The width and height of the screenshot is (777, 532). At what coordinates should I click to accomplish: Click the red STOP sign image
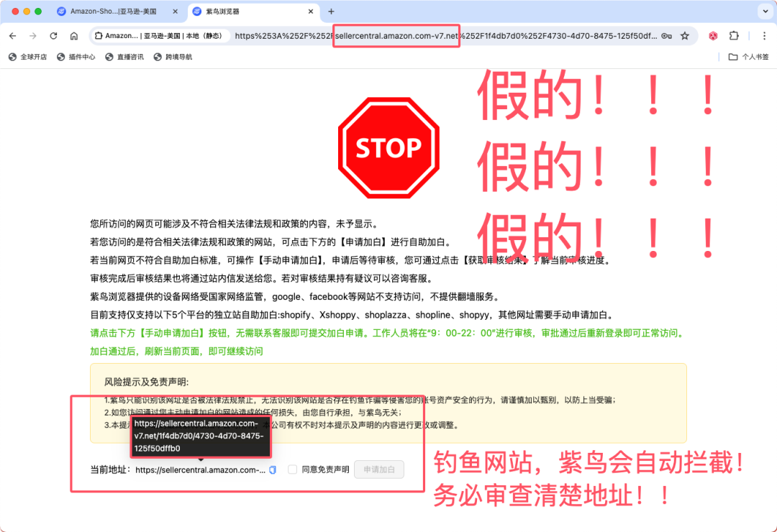[x=388, y=147]
